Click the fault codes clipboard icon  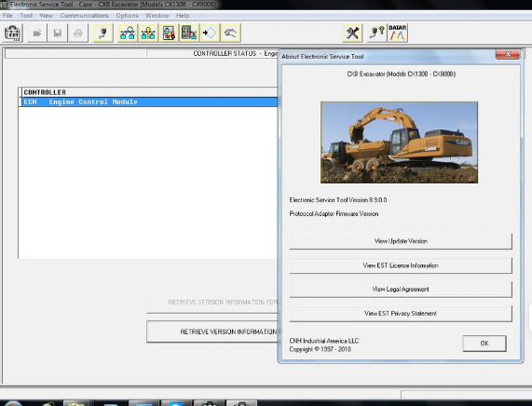169,34
